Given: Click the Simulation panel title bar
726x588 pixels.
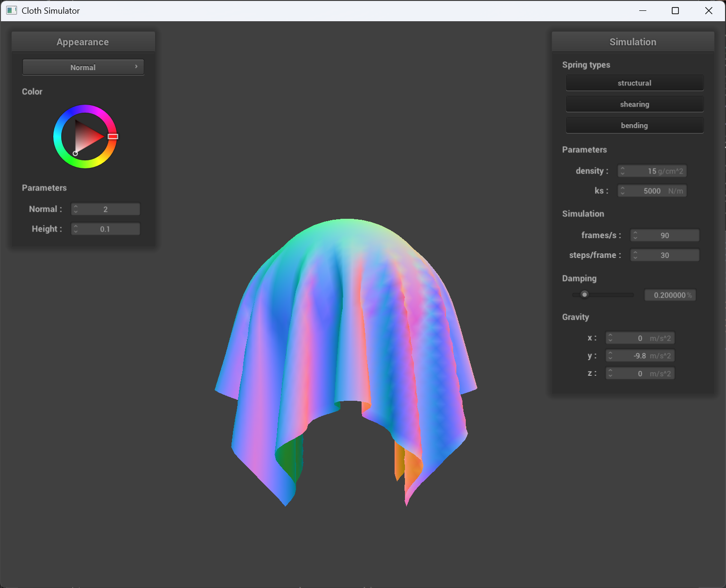Looking at the screenshot, I should click(x=633, y=42).
